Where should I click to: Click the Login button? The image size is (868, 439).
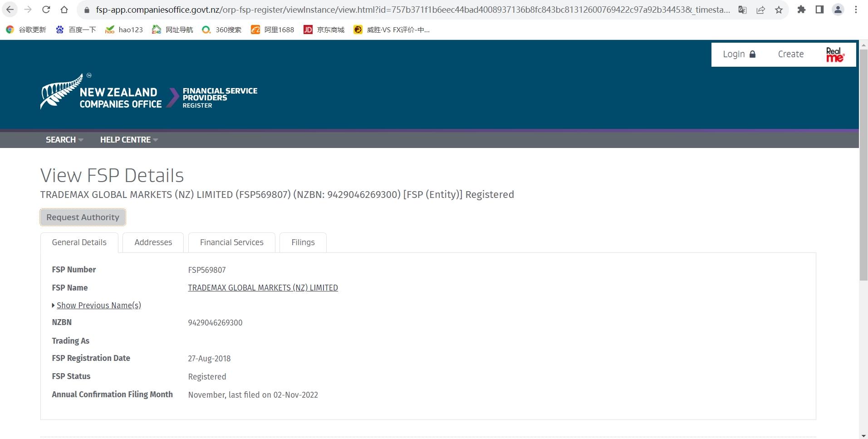click(x=739, y=54)
